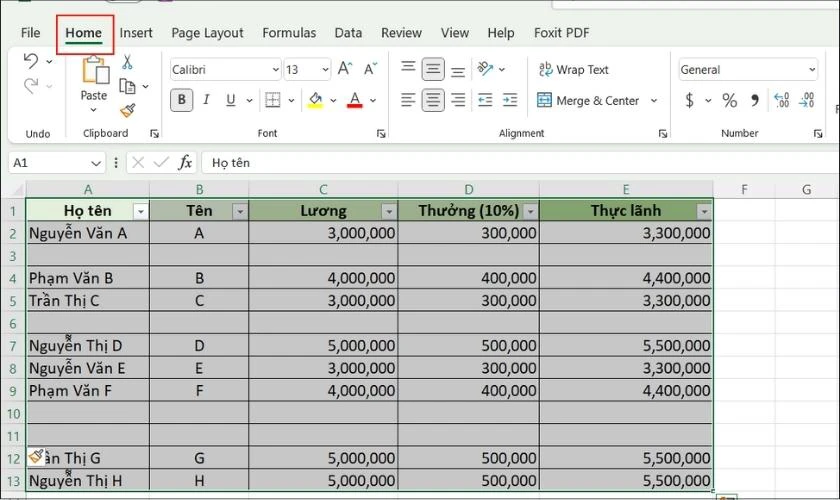Image resolution: width=840 pixels, height=500 pixels.
Task: Open the Lương column filter dropdown
Action: (x=389, y=212)
